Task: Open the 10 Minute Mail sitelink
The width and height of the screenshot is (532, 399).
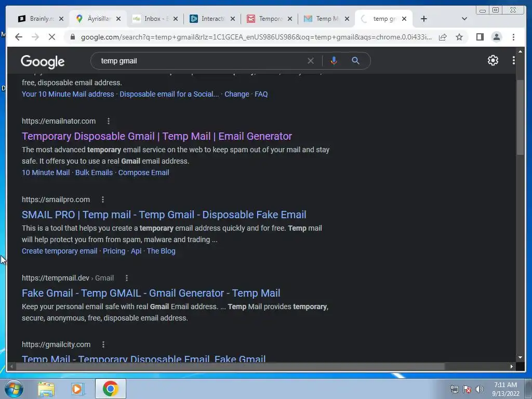Action: (x=46, y=172)
